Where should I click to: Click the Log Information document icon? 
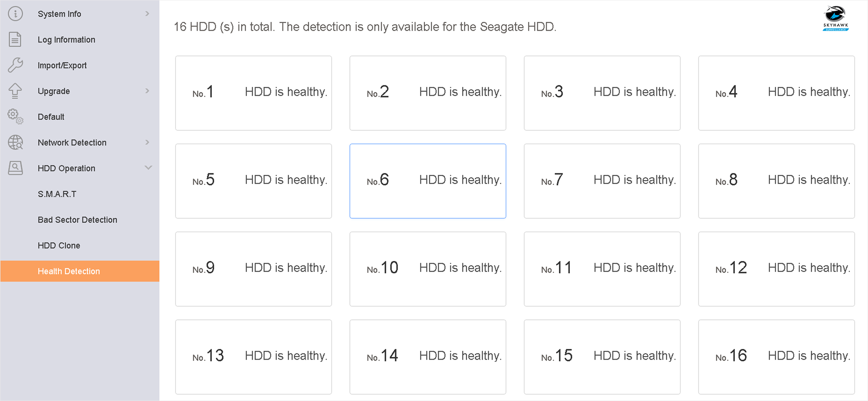click(15, 40)
